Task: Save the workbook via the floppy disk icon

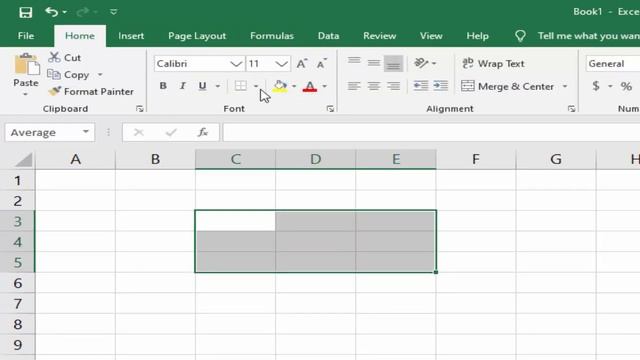Action: coord(25,12)
